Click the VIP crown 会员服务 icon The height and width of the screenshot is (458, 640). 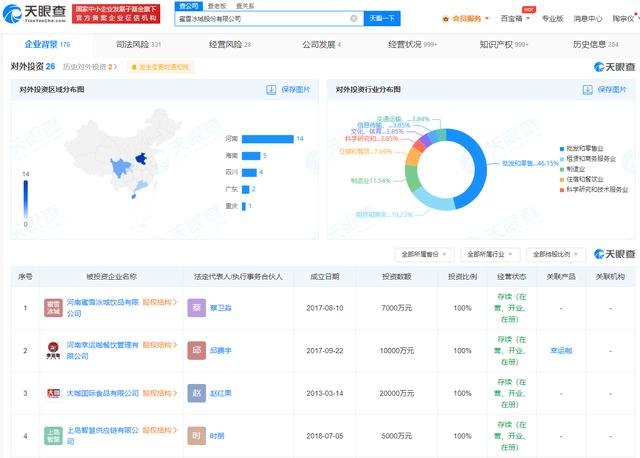click(x=446, y=19)
